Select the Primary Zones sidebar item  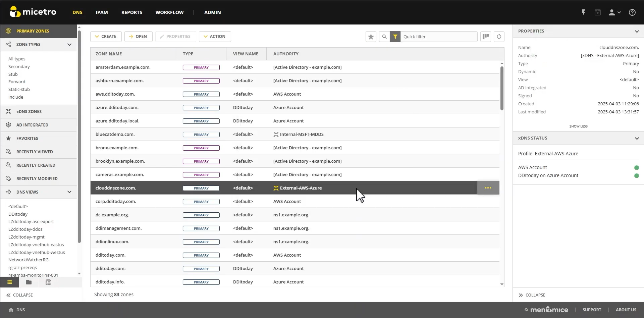tap(39, 31)
